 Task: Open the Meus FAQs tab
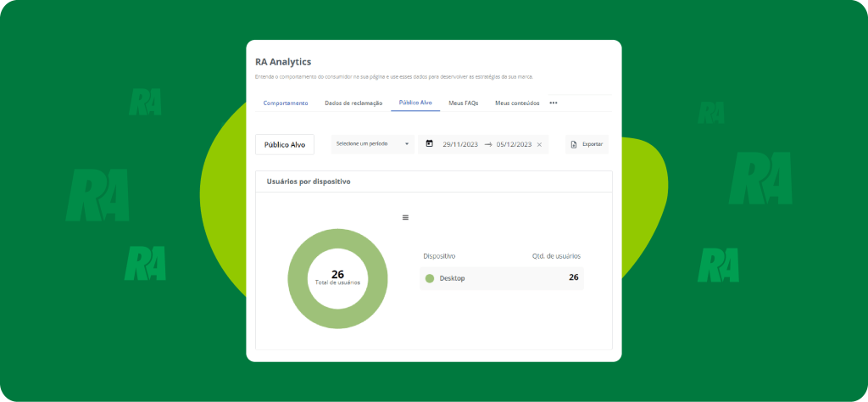click(464, 103)
